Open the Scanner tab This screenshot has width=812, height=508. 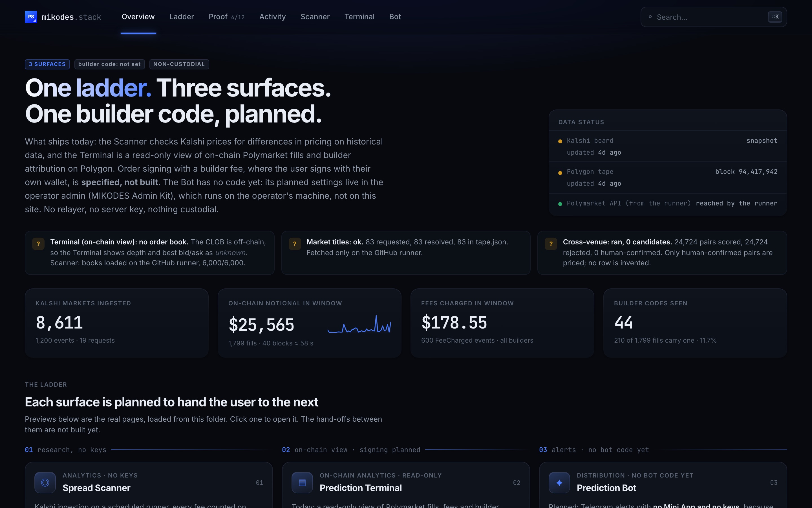point(315,17)
